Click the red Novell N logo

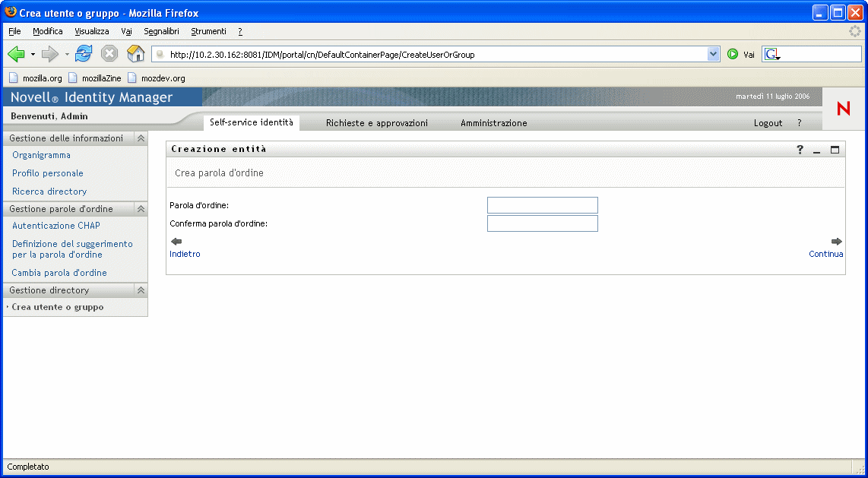point(844,109)
